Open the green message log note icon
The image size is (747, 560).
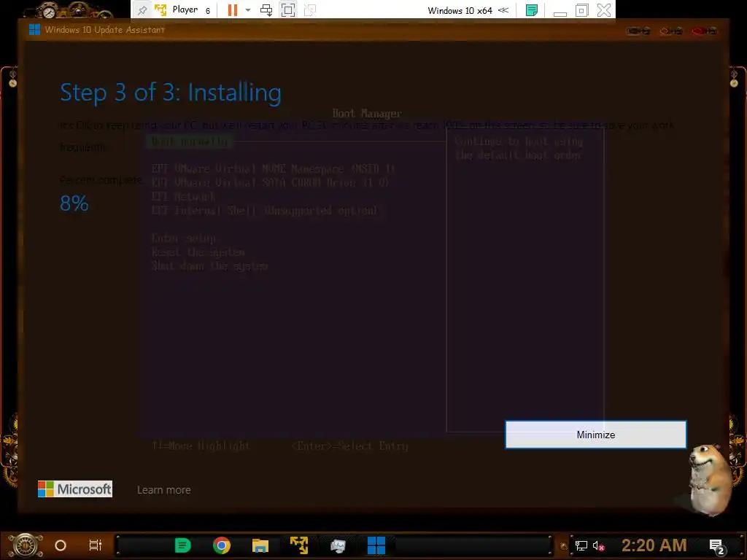point(532,10)
